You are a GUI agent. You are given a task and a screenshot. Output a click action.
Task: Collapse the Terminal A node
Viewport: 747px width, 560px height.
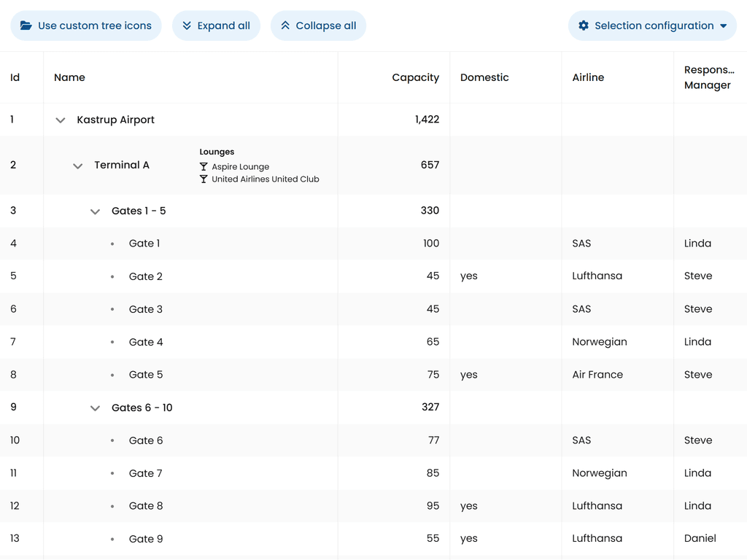tap(78, 166)
